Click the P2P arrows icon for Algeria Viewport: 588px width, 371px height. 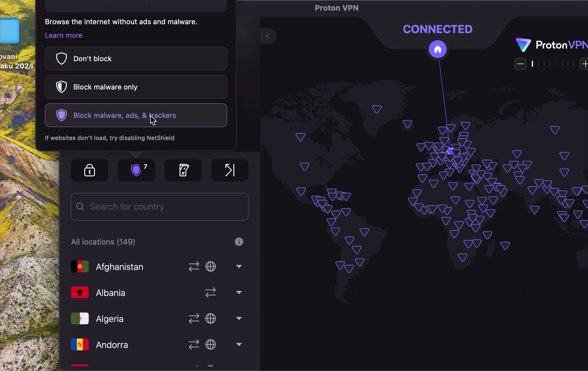[194, 319]
